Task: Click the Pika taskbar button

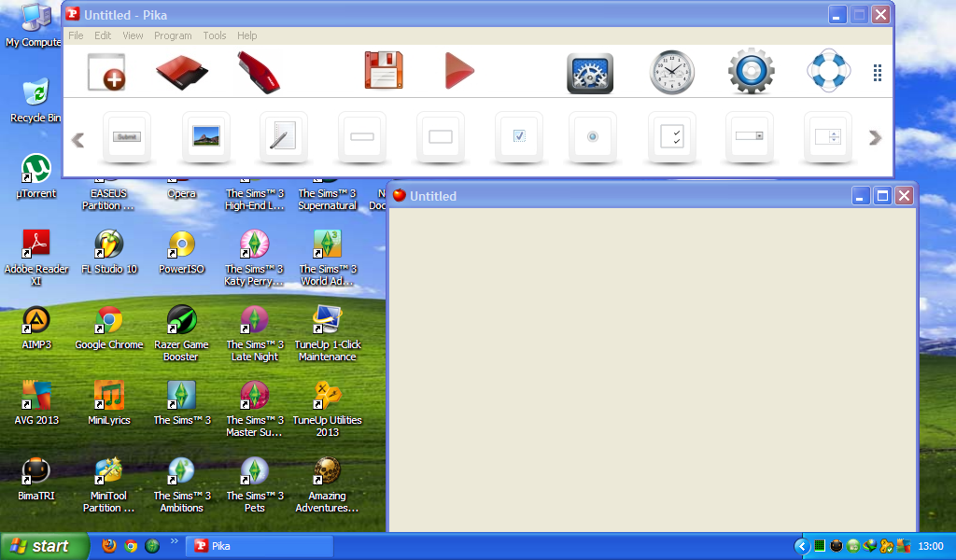Action: point(260,546)
